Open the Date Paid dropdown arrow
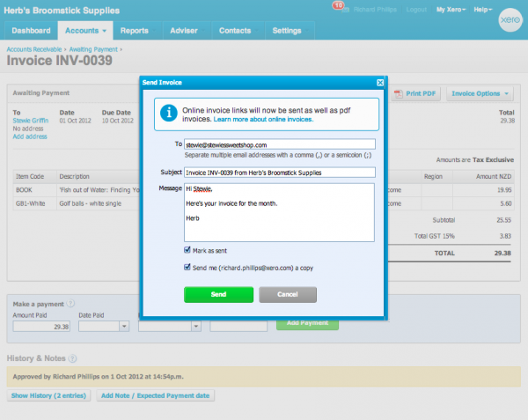528x420 pixels. (124, 326)
